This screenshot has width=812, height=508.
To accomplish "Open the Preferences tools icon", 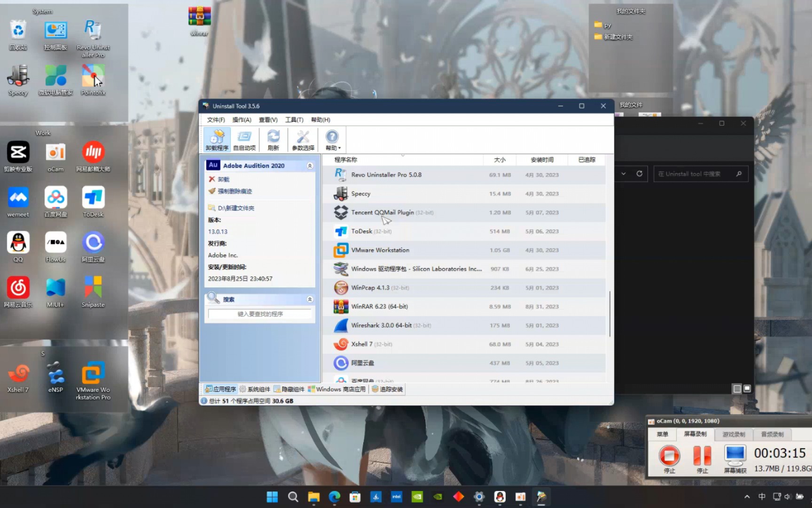I will 303,140.
